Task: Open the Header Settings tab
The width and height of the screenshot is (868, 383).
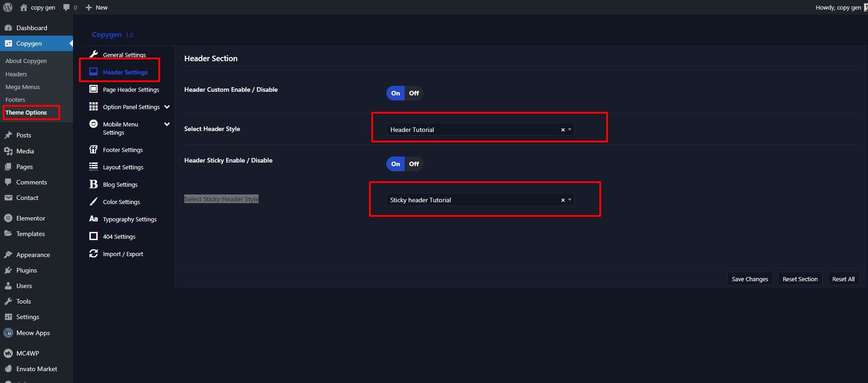Action: [125, 72]
